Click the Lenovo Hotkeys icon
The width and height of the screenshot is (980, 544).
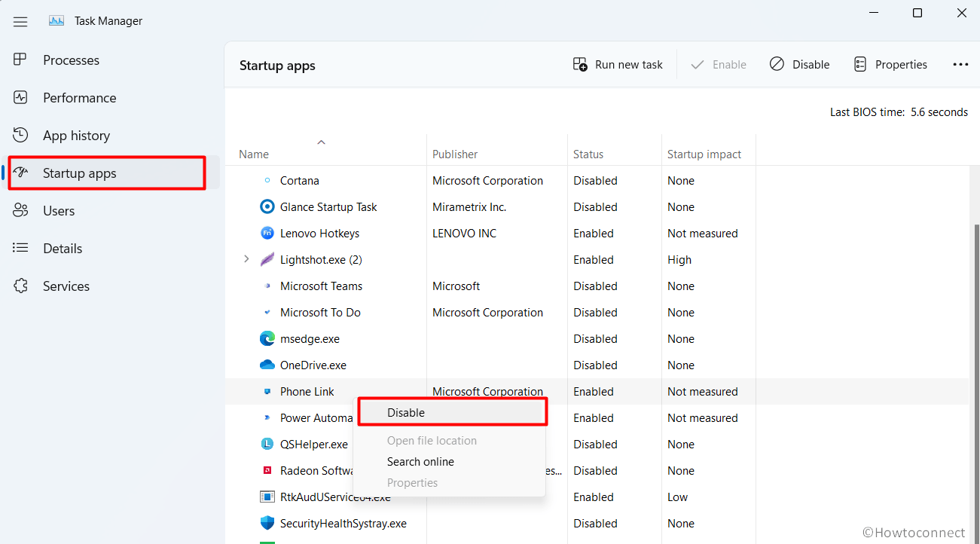(x=267, y=234)
